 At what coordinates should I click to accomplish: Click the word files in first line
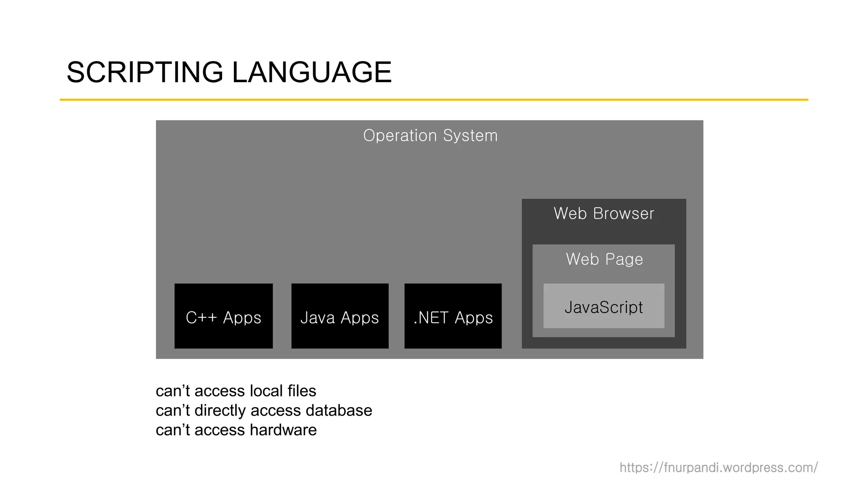point(302,391)
